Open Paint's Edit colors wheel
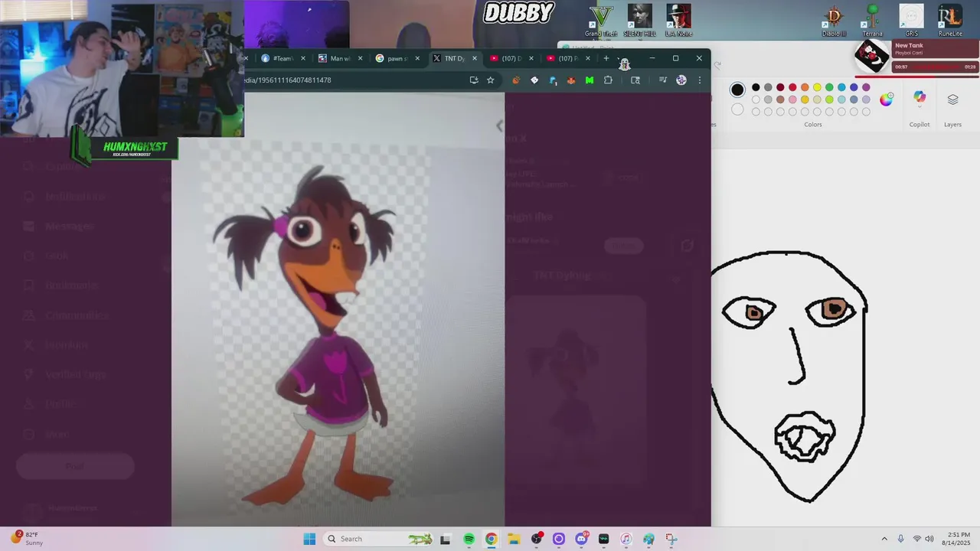Screen dimensions: 980x551 (886, 99)
